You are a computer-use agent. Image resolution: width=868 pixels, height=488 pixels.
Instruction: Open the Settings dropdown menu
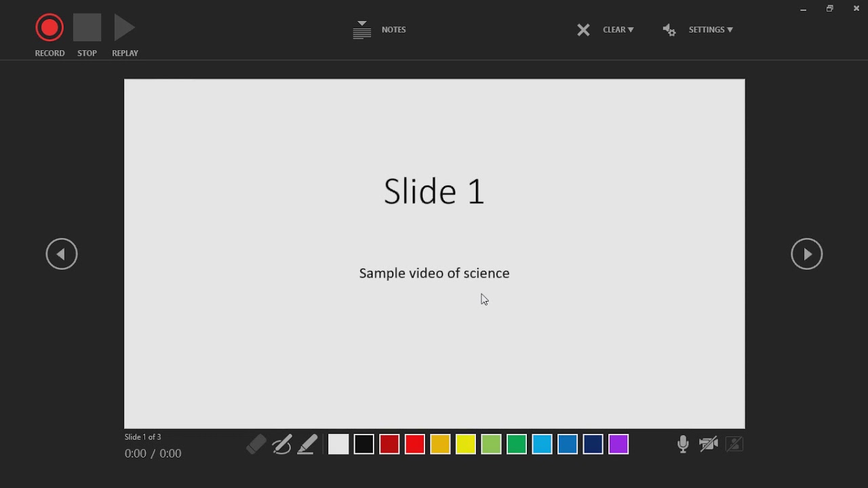tap(711, 30)
